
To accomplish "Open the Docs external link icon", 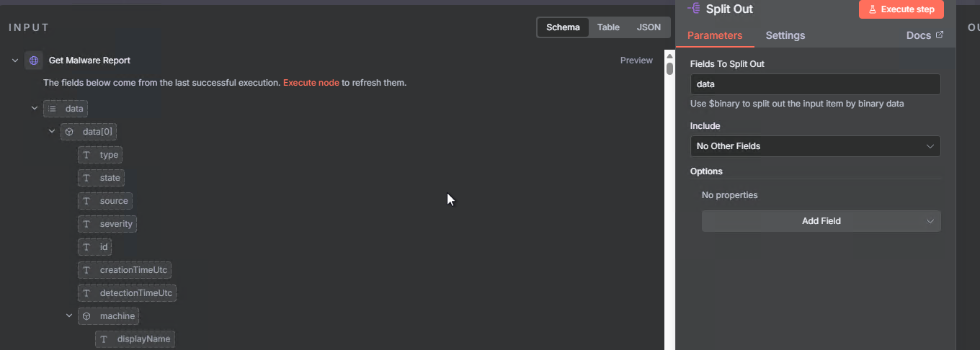I will 940,35.
